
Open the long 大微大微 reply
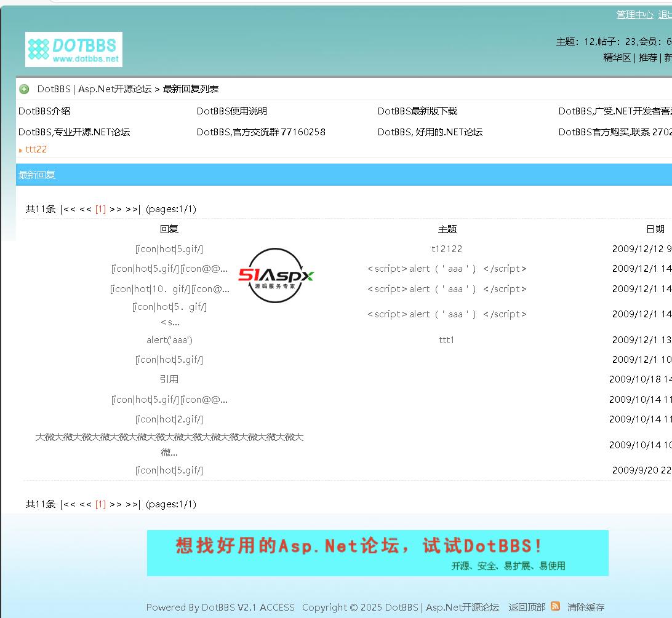click(x=169, y=445)
